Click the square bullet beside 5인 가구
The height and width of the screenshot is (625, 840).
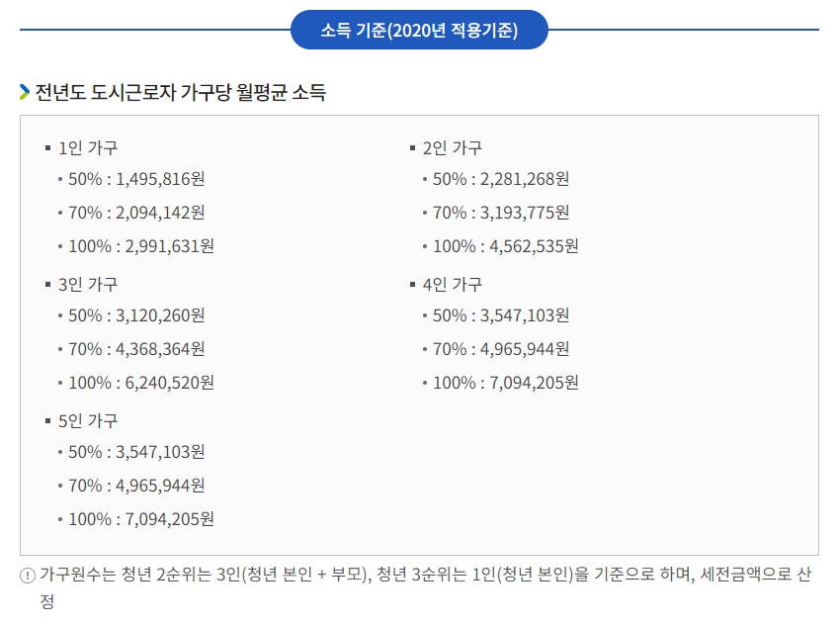[47, 420]
